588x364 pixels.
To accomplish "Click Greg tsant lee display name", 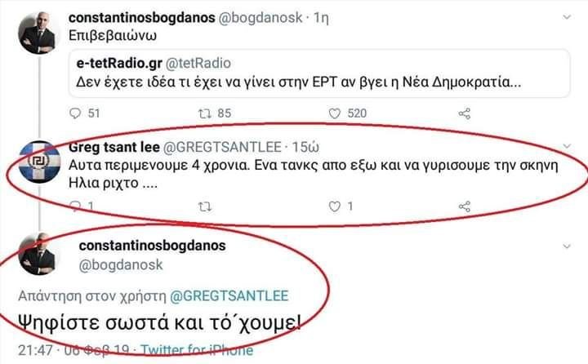I will 116,148.
